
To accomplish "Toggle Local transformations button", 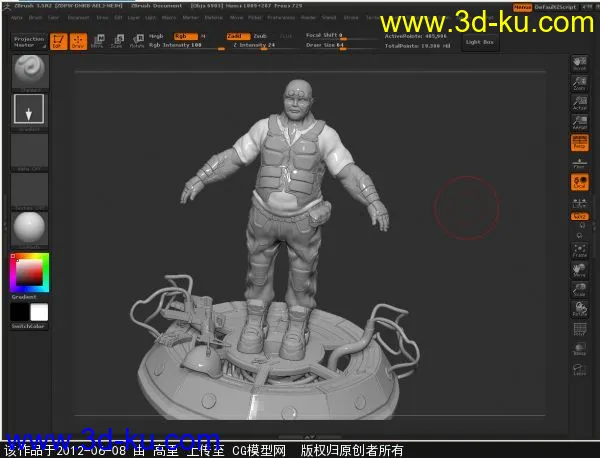I will (x=580, y=182).
